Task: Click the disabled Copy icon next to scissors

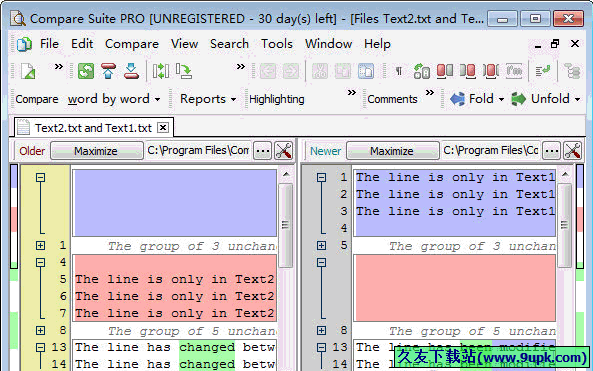Action: pos(343,71)
